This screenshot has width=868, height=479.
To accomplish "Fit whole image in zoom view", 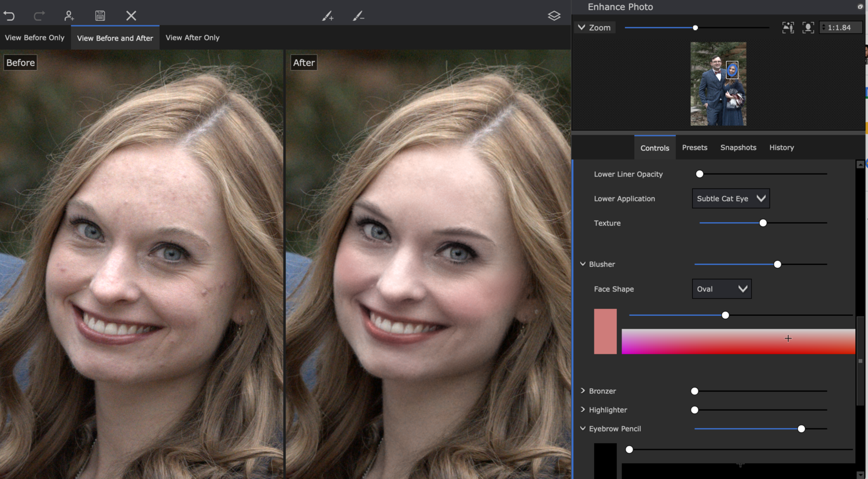I will pos(788,27).
